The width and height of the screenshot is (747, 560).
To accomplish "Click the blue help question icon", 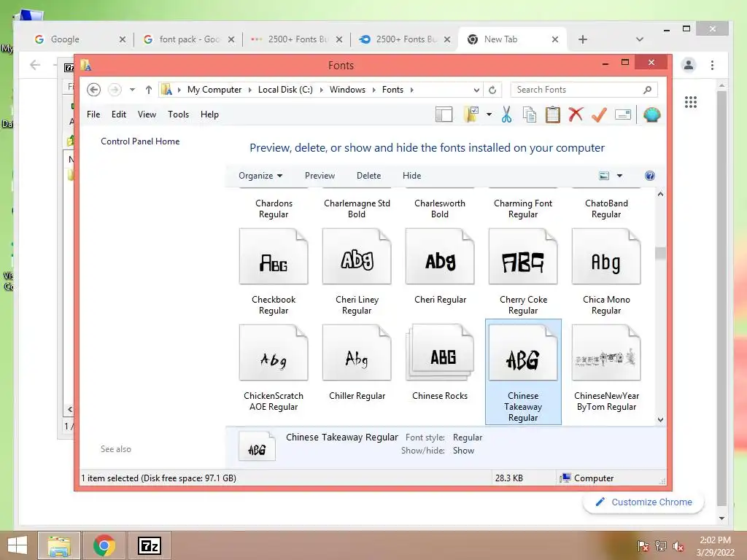I will pyautogui.click(x=649, y=176).
